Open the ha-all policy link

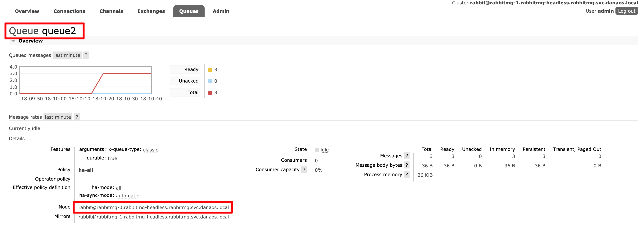(86, 170)
